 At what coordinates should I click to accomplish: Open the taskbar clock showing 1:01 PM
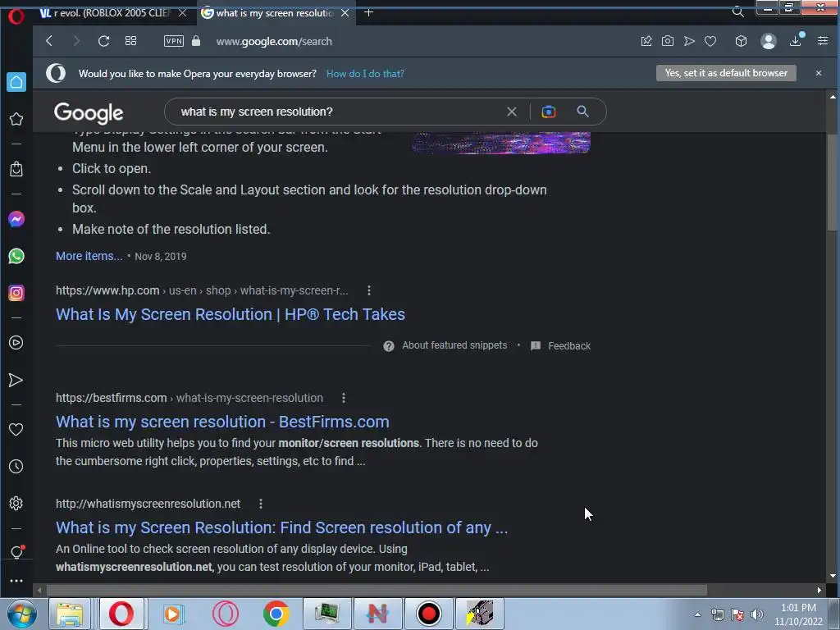(x=798, y=614)
